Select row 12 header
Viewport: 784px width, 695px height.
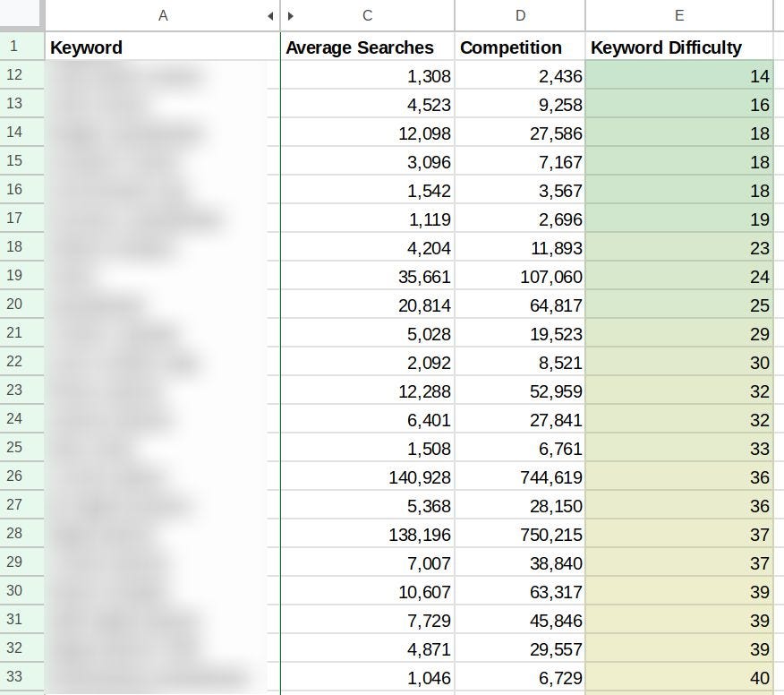coord(22,75)
